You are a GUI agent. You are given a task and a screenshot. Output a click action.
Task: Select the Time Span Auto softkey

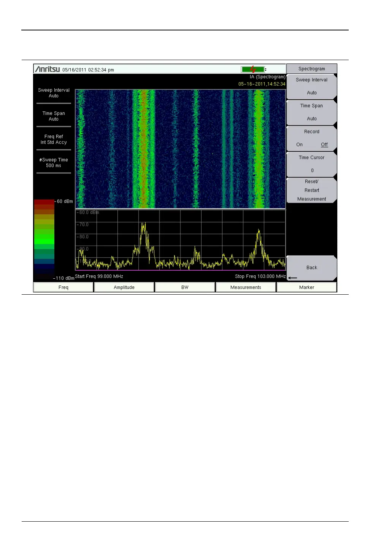pyautogui.click(x=312, y=112)
